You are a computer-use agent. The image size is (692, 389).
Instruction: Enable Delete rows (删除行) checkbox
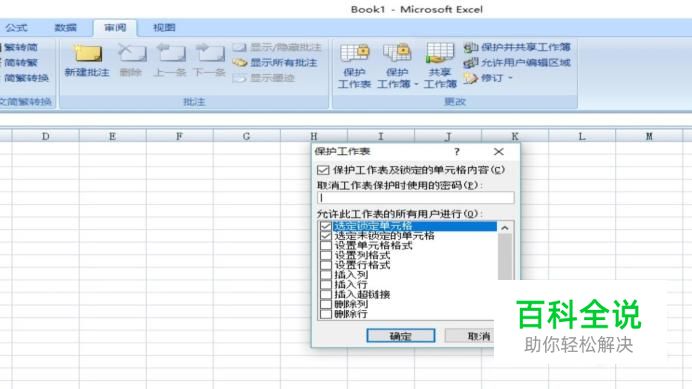[326, 314]
